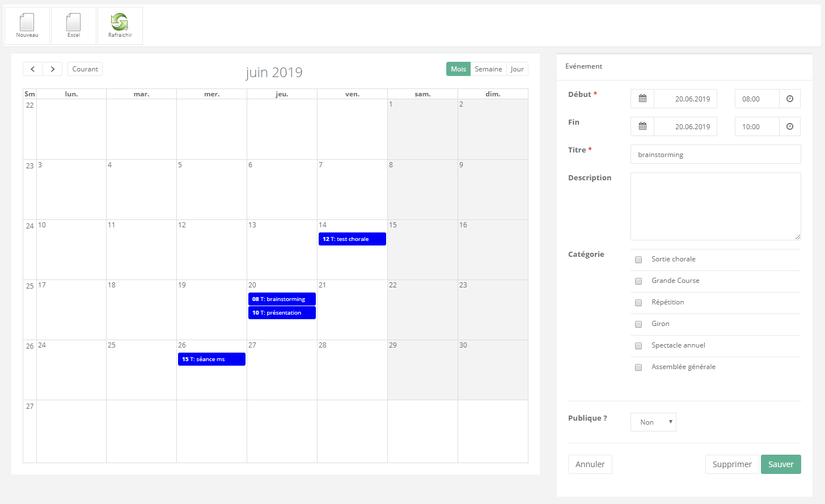
Task: Go to previous month with left arrow
Action: 33,69
